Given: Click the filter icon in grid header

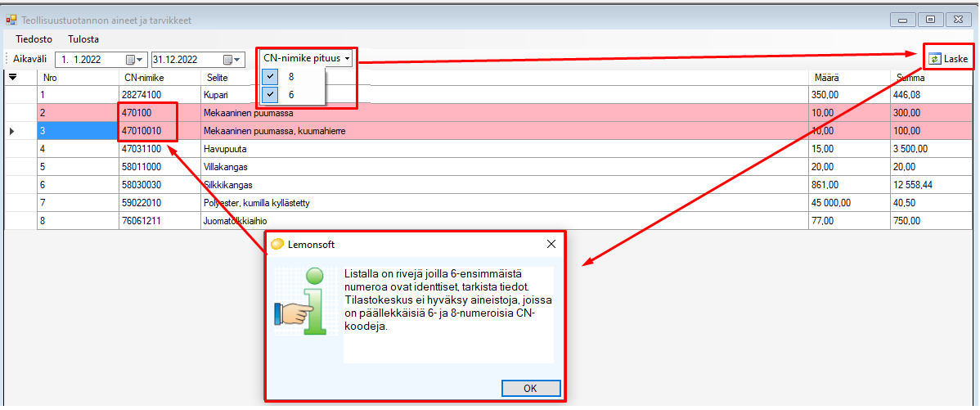Looking at the screenshot, I should pos(12,77).
